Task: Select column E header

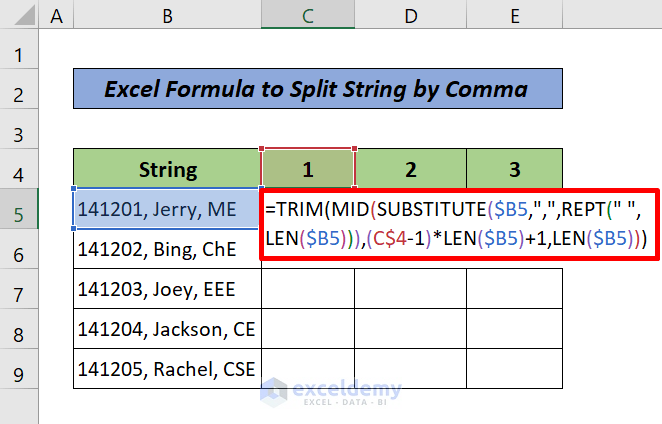Action: click(514, 14)
